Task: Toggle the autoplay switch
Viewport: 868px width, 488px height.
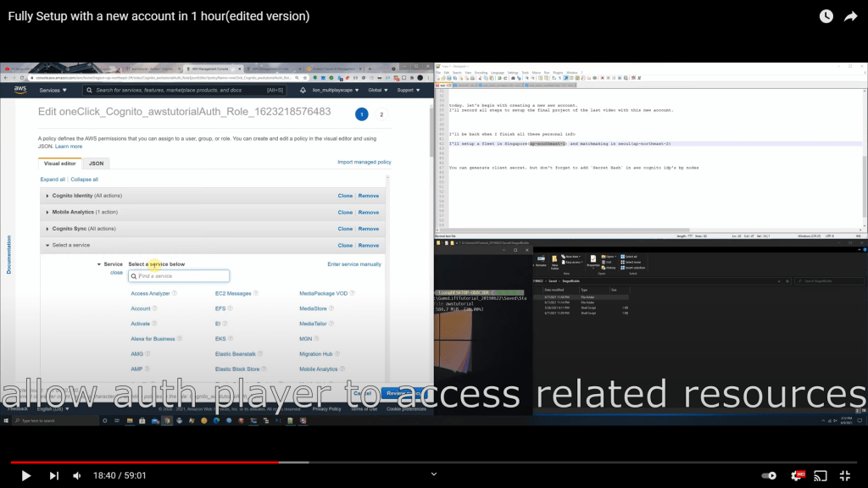Action: (x=769, y=475)
